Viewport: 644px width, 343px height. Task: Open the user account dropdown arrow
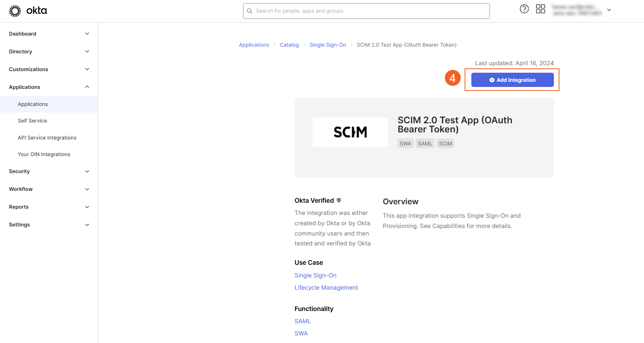(x=609, y=10)
